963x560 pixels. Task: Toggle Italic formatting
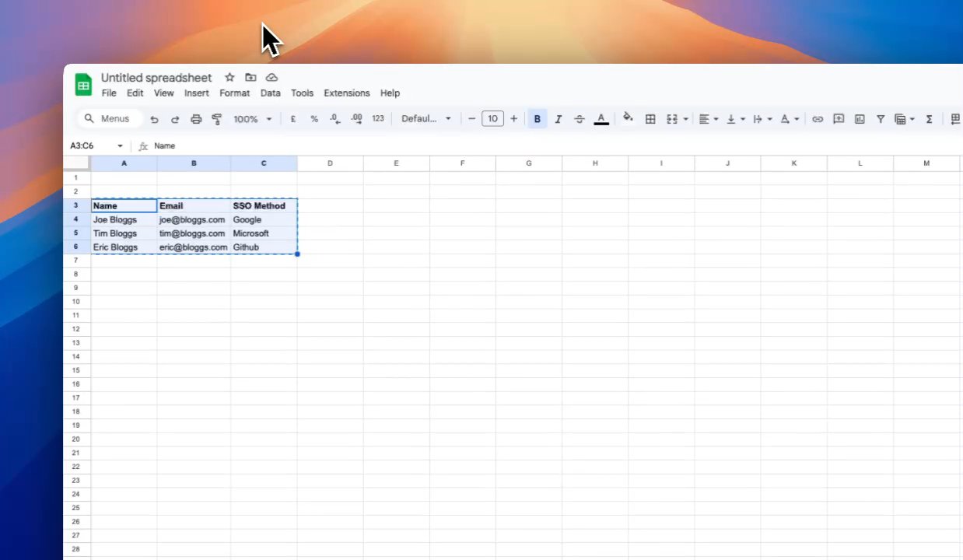[x=558, y=119]
